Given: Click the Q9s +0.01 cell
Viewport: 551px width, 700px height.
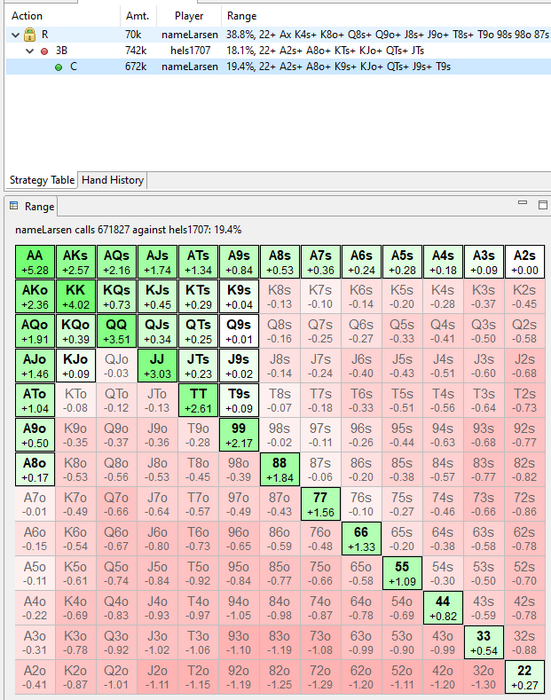Looking at the screenshot, I should point(239,331).
